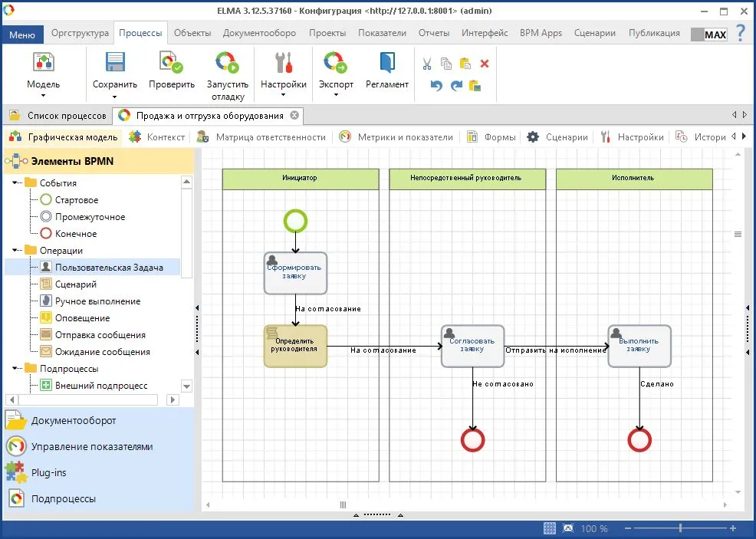The height and width of the screenshot is (539, 756).
Task: Open the Регламент document icon
Action: (387, 63)
